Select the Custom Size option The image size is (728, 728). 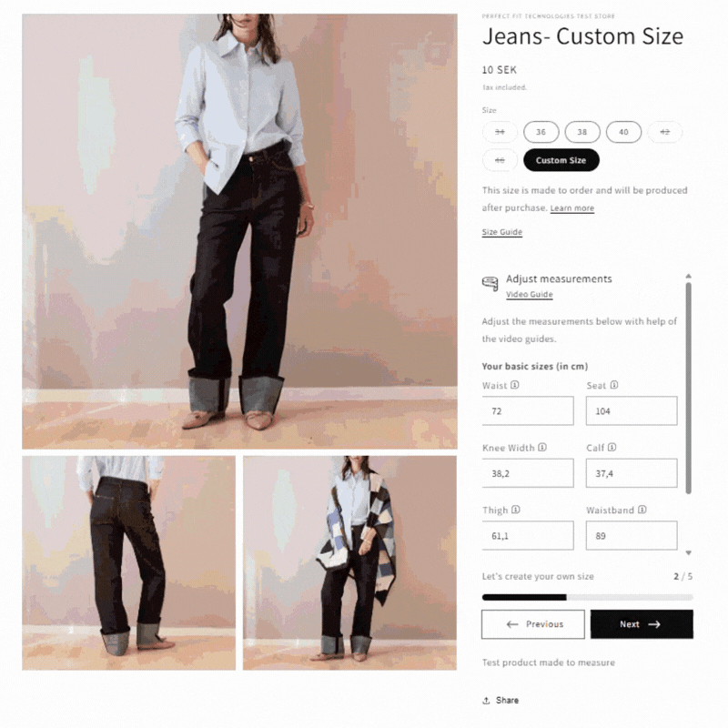[x=561, y=160]
